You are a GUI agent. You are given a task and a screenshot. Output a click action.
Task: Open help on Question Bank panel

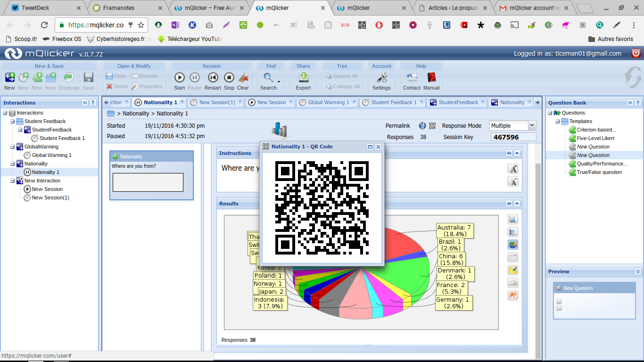[637, 103]
